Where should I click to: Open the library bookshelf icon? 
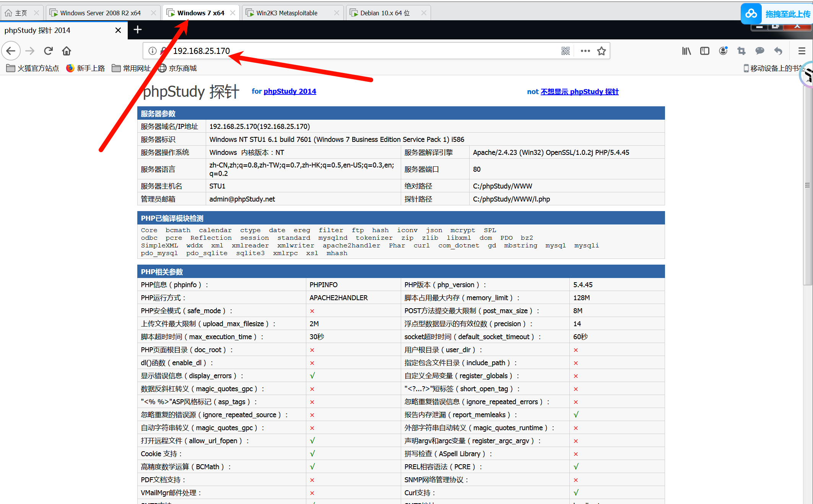[686, 51]
